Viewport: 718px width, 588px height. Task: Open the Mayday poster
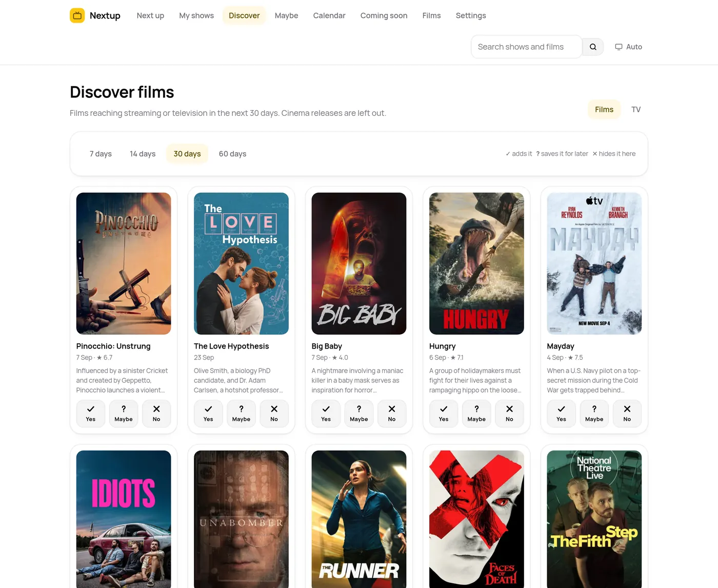(594, 263)
